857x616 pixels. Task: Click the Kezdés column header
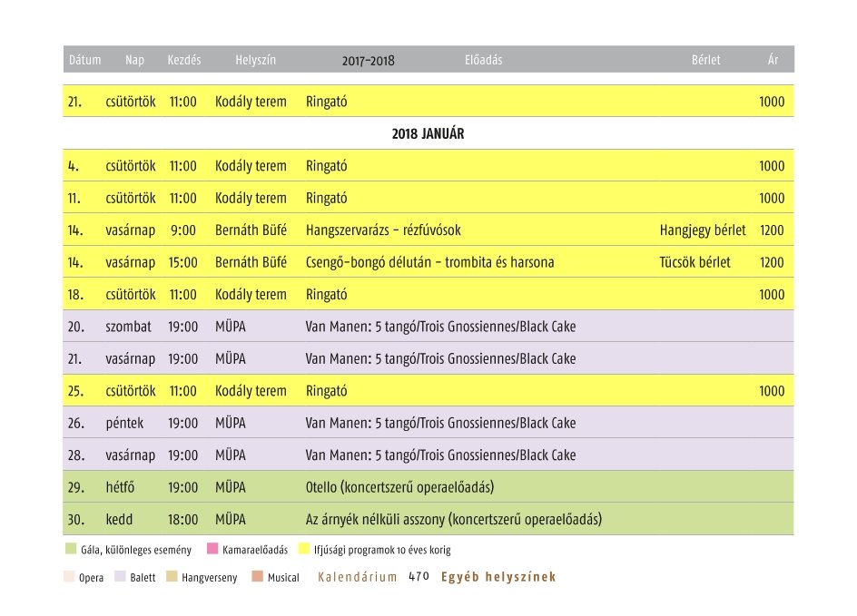click(x=184, y=60)
